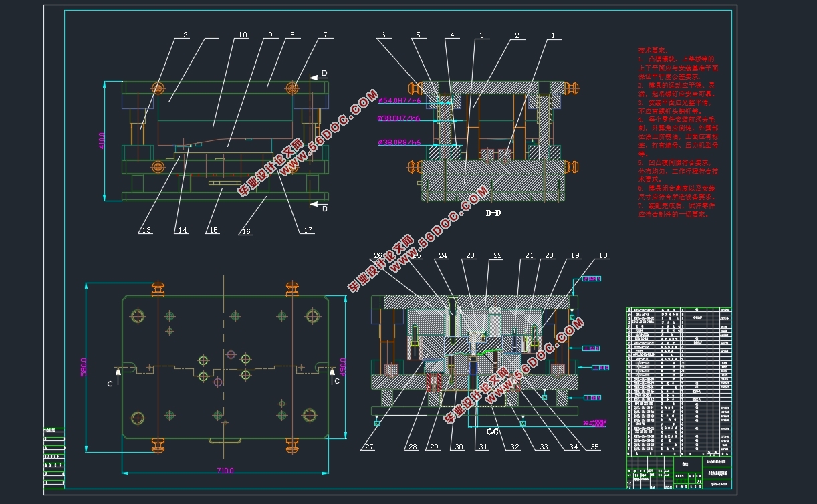Click part balloon number 14
Screen dimensions: 817x504
tap(181, 230)
